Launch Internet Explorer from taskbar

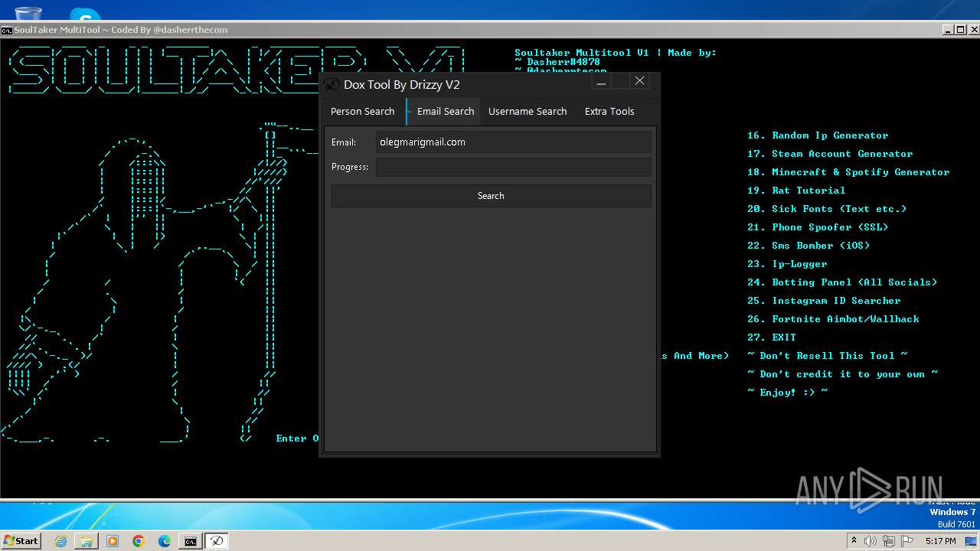click(60, 541)
